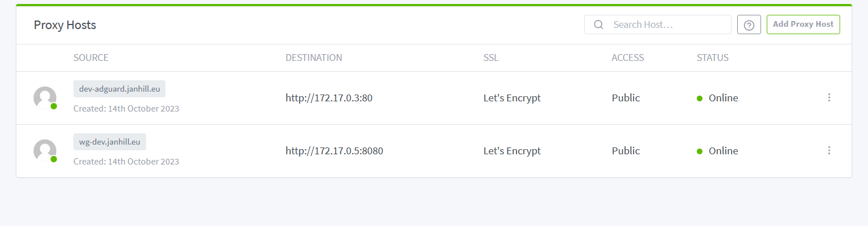
Task: Click the DESTINATION column header
Action: (x=314, y=57)
